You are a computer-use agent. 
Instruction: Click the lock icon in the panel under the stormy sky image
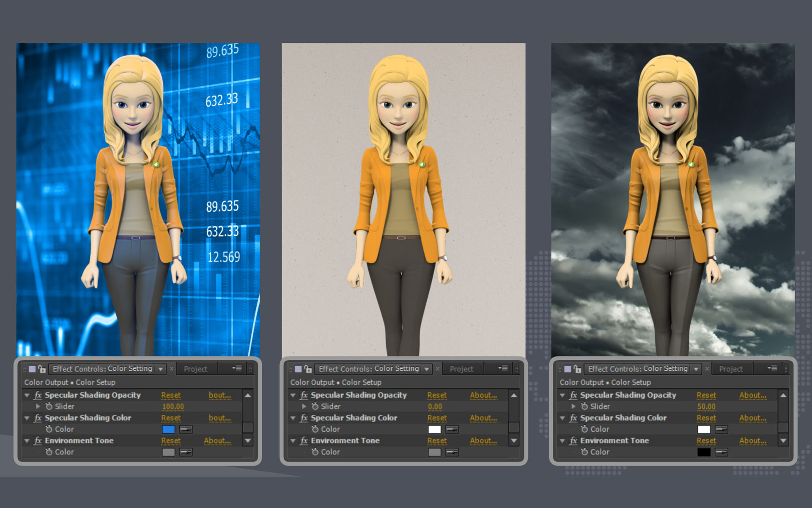[577, 369]
